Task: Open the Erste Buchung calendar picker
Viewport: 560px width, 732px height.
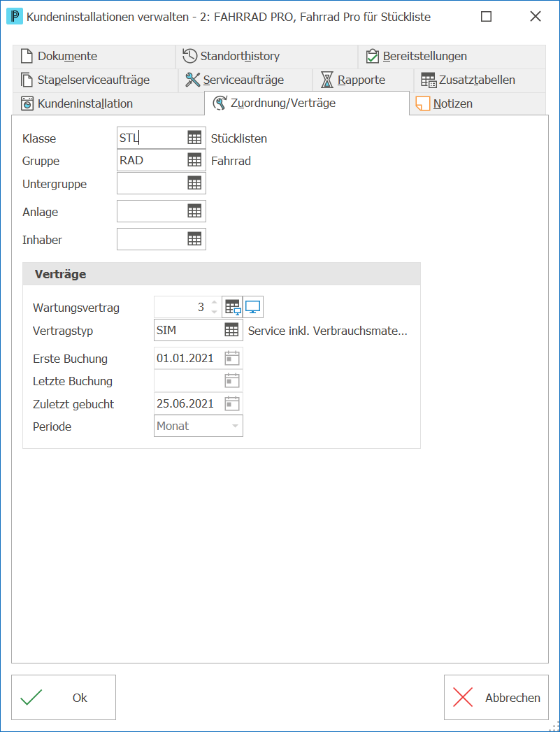Action: [232, 358]
